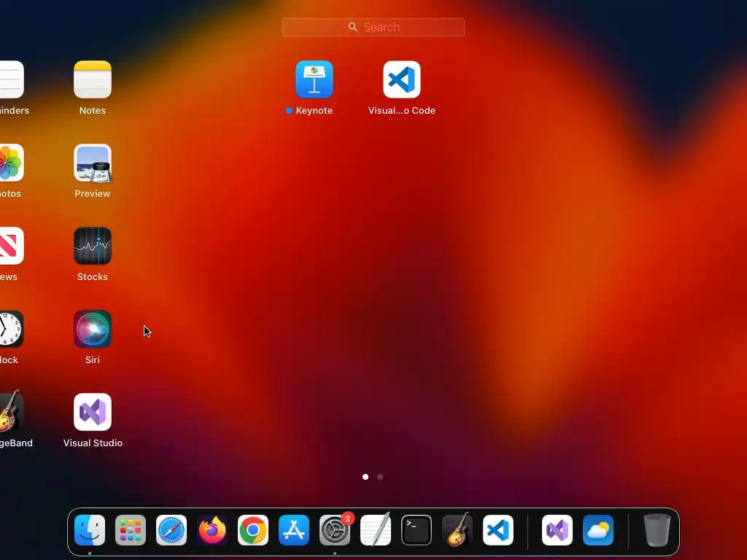Screen dimensions: 747x560
Task: Open Firefox from the Dock
Action: pyautogui.click(x=212, y=530)
